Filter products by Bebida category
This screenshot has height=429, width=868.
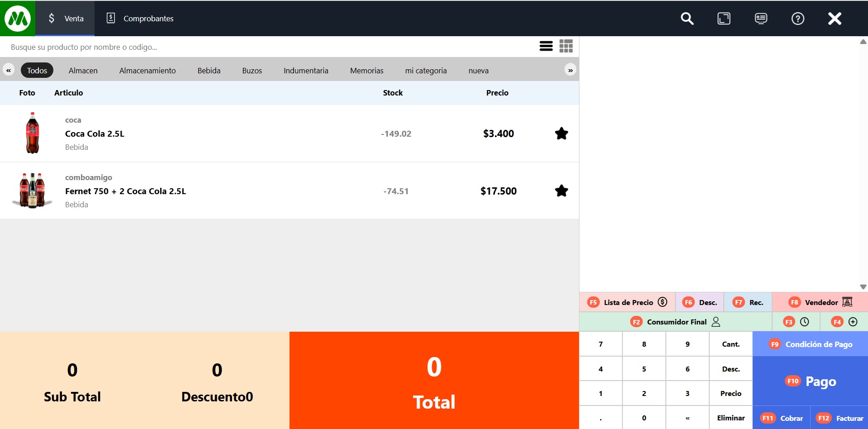coord(209,71)
